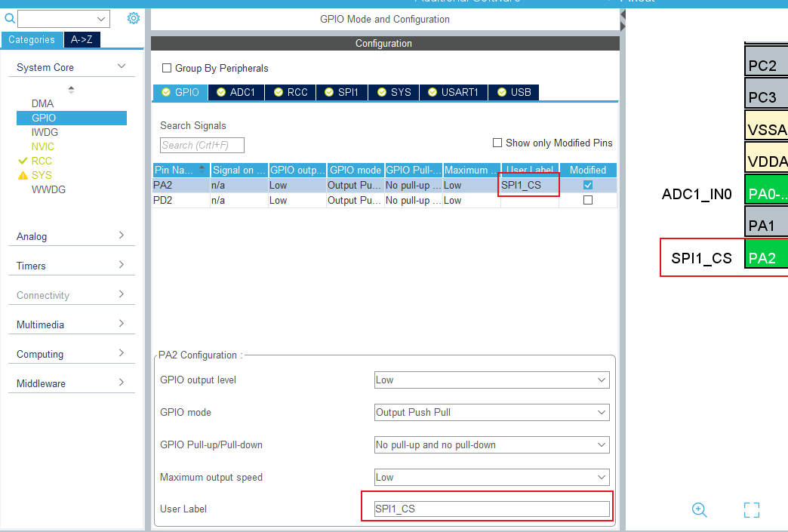Image resolution: width=788 pixels, height=532 pixels.
Task: Open the Maximum output speed dropdown
Action: pyautogui.click(x=491, y=477)
